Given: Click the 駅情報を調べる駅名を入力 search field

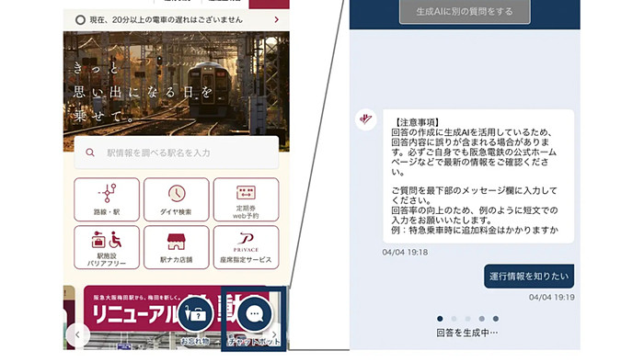Looking at the screenshot, I should (177, 153).
